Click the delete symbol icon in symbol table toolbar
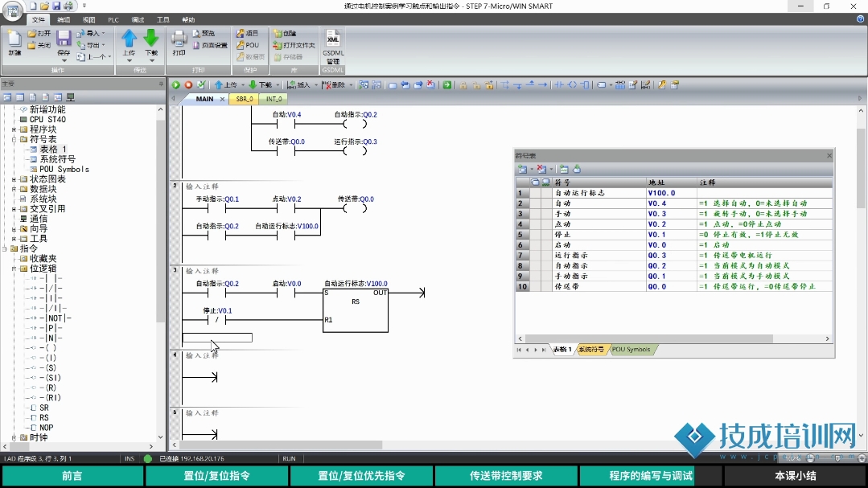Viewport: 868px width, 488px height. [541, 170]
